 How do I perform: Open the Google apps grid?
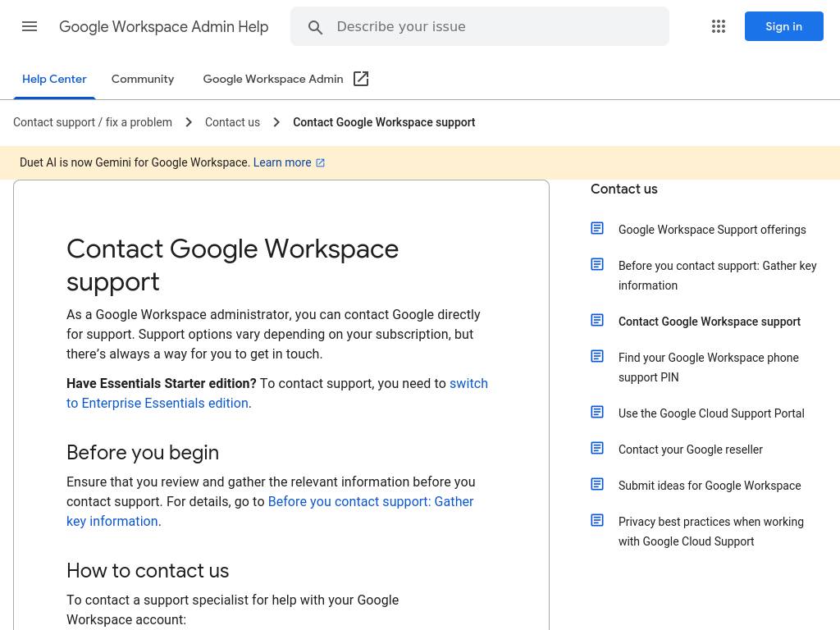point(719,27)
